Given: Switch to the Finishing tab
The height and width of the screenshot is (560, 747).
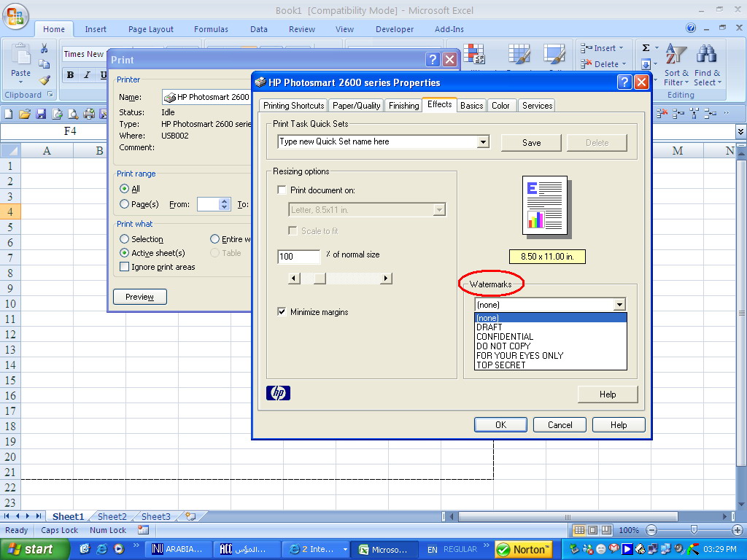Looking at the screenshot, I should tap(403, 105).
